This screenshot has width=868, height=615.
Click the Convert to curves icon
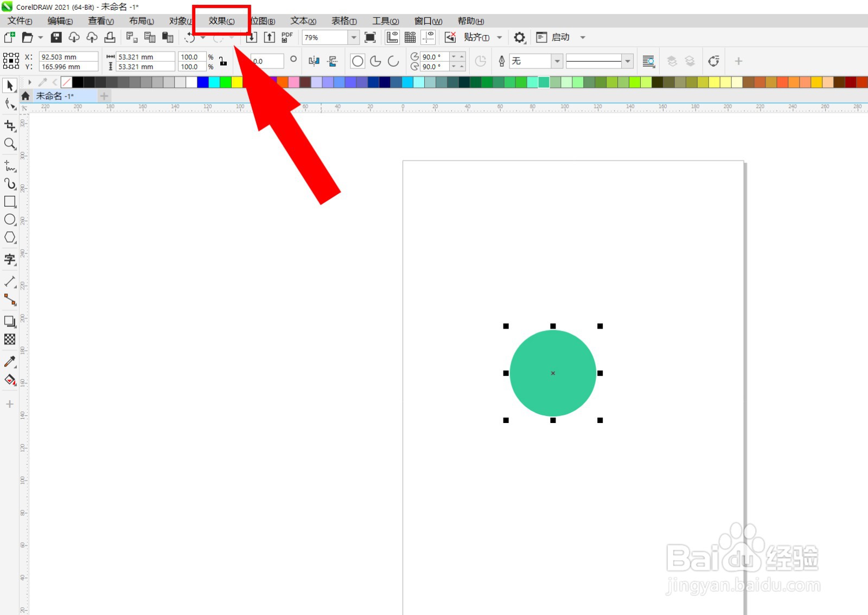[x=714, y=61]
